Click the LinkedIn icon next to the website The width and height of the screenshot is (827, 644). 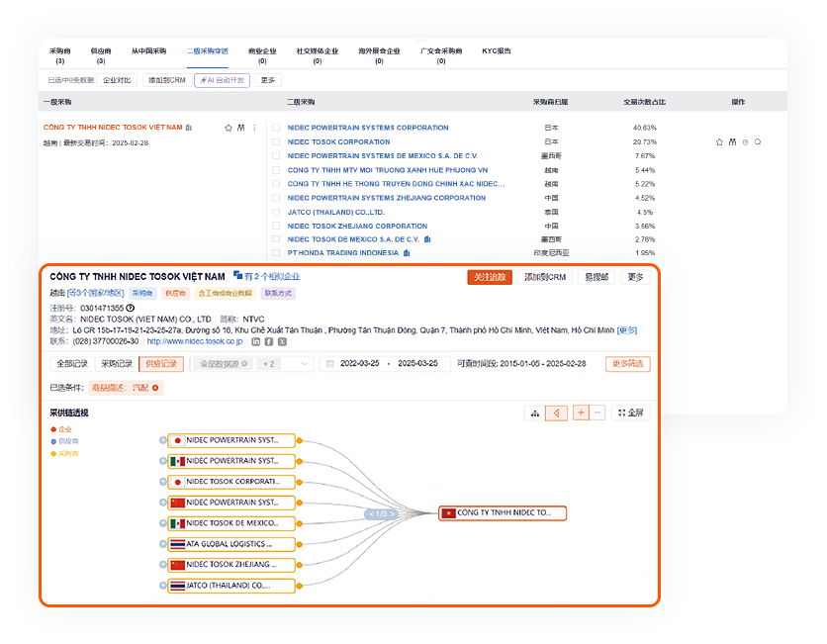256,341
